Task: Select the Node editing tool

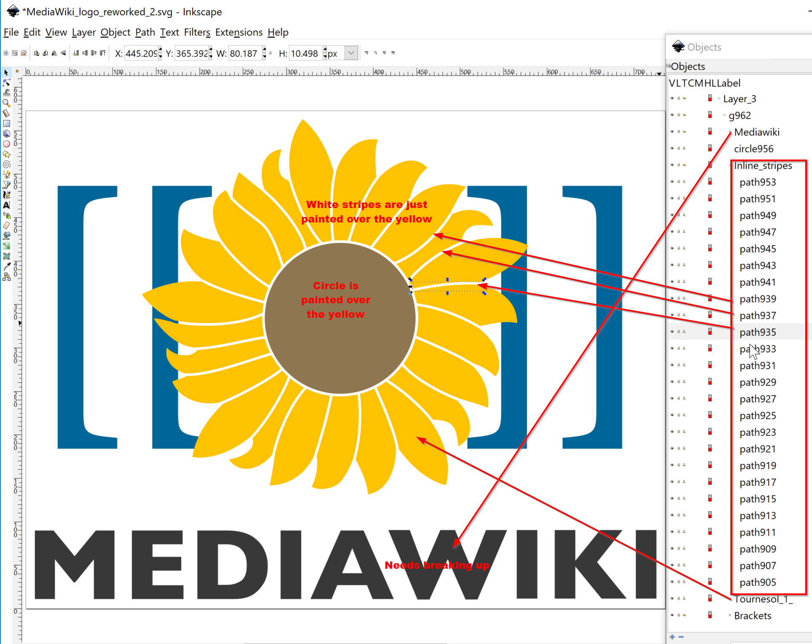Action: 6,83
